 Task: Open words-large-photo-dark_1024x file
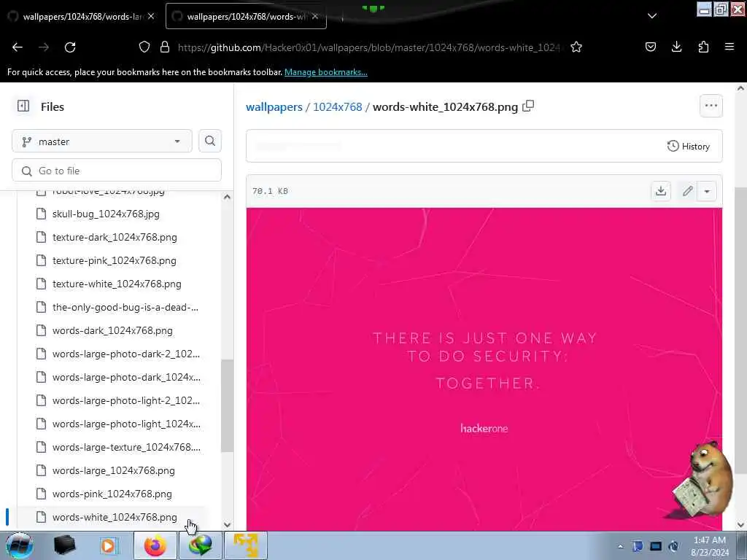tap(126, 377)
